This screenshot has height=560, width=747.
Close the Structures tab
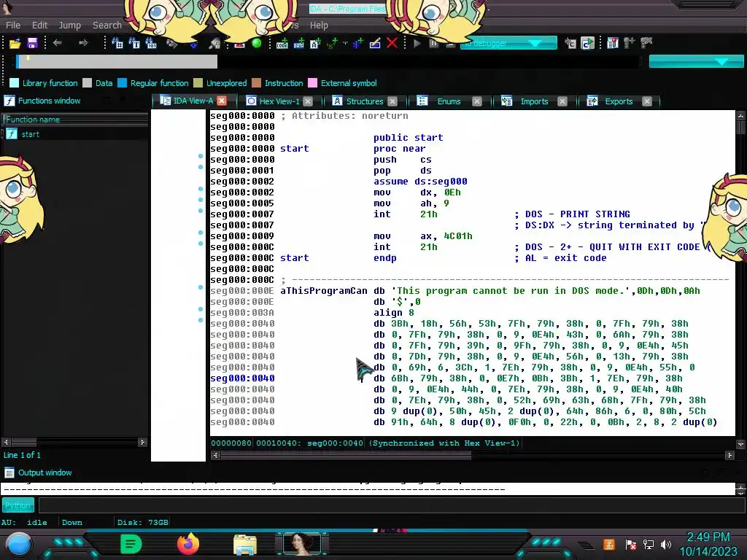click(x=392, y=101)
